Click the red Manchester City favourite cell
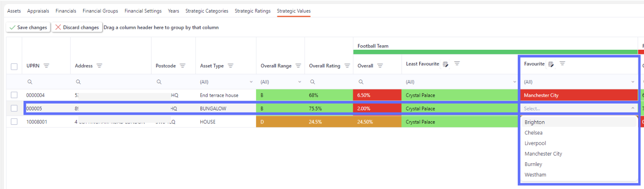The width and height of the screenshot is (644, 189). tap(579, 95)
